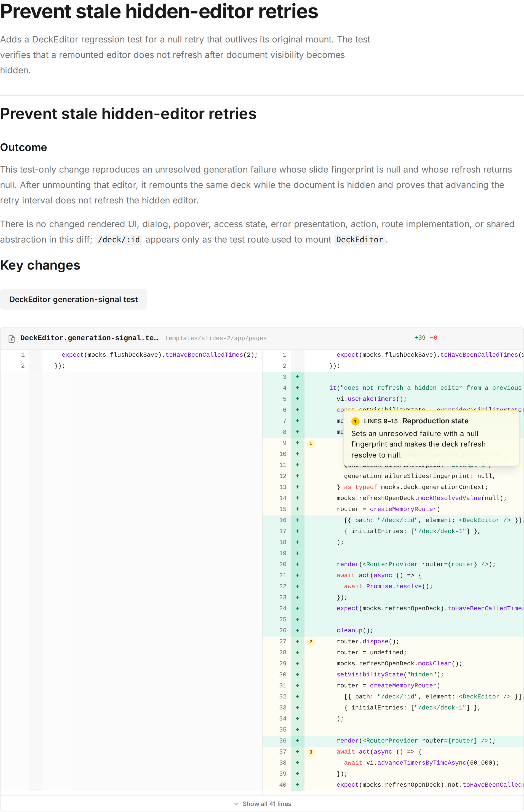524x812 pixels.
Task: Open annotation marker 3 on line 37
Action: tap(310, 752)
